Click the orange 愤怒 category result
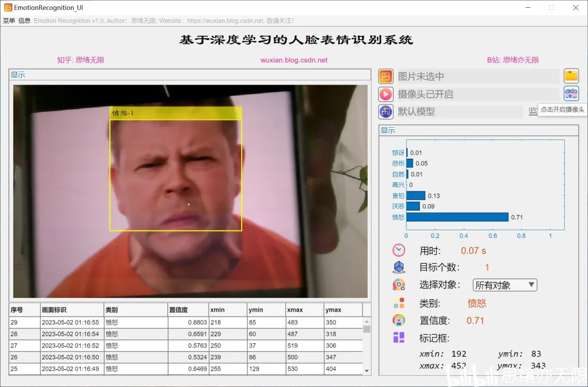The image size is (588, 387). pos(477,303)
